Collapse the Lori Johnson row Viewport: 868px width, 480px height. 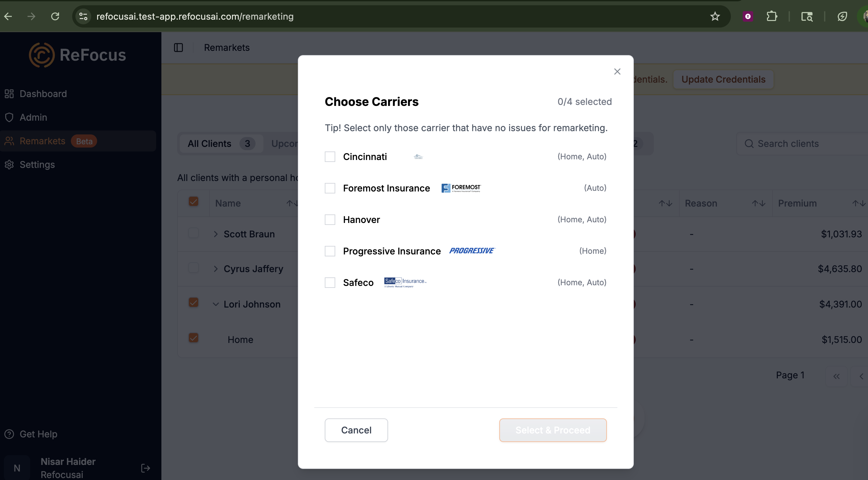point(216,304)
